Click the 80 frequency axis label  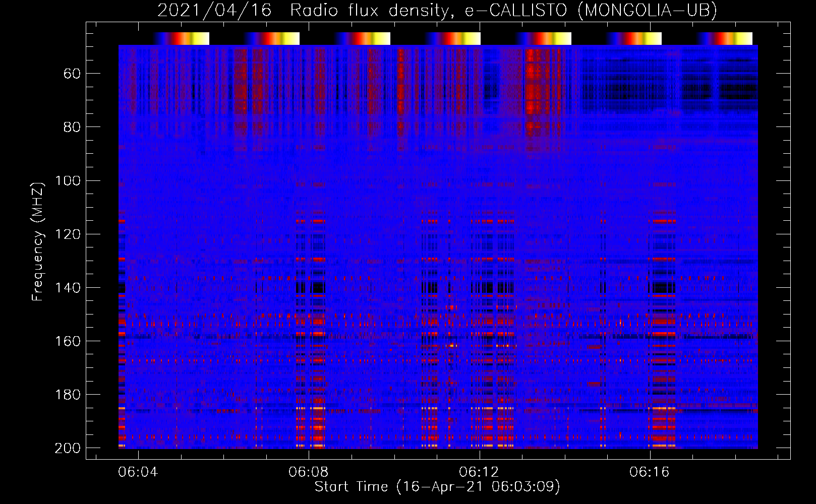[x=72, y=128]
